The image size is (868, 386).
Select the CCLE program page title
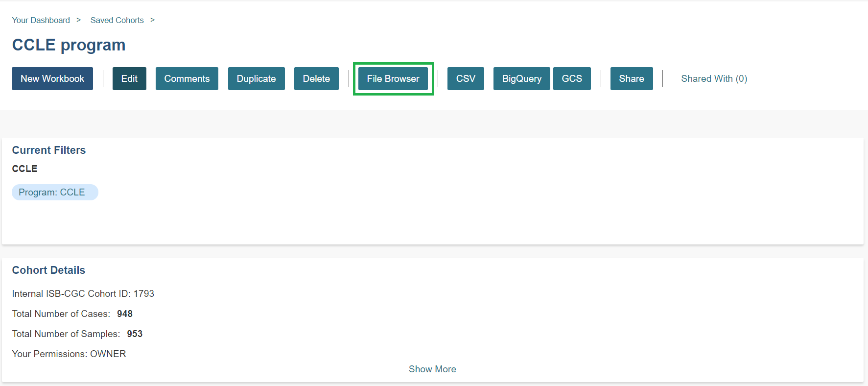click(x=69, y=45)
